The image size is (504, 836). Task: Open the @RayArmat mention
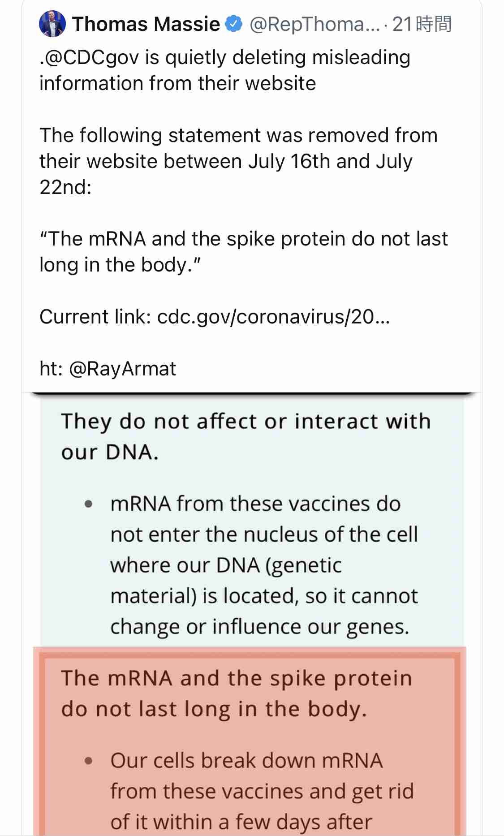122,369
